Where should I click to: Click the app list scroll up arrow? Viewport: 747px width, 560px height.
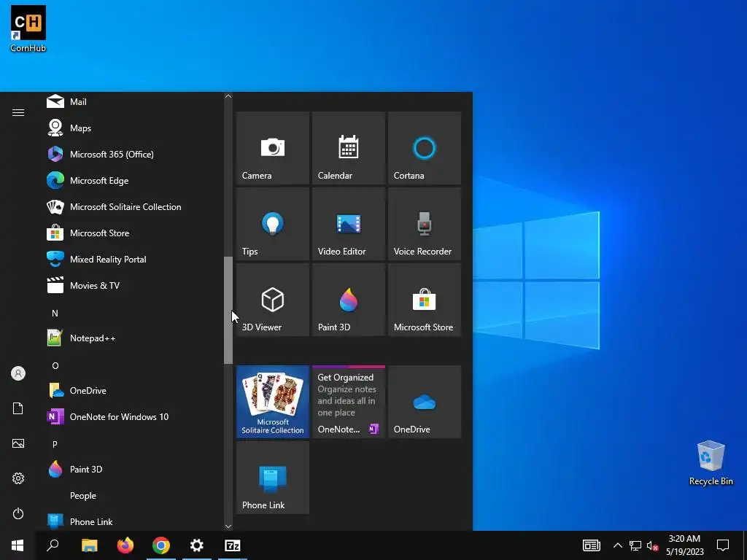[x=228, y=96]
